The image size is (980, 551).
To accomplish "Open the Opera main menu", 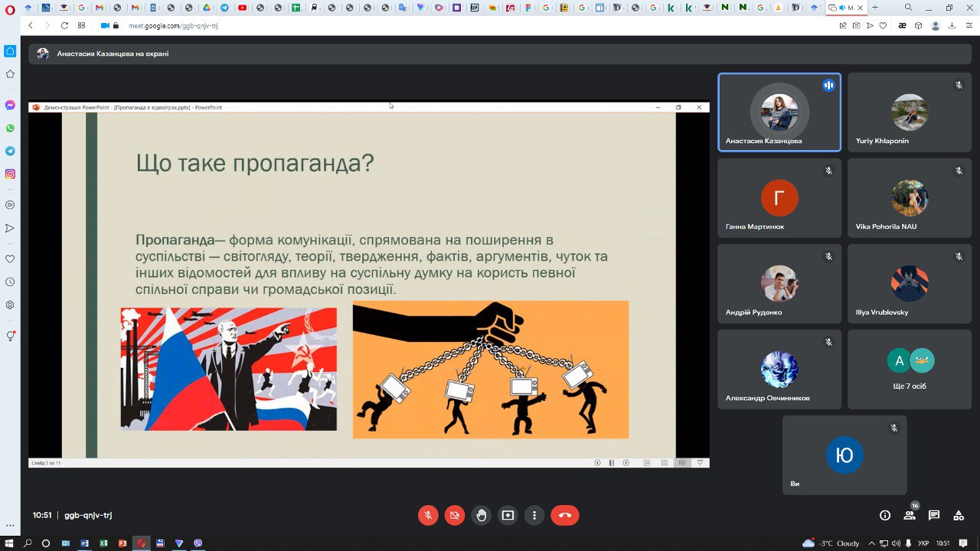I will [8, 8].
